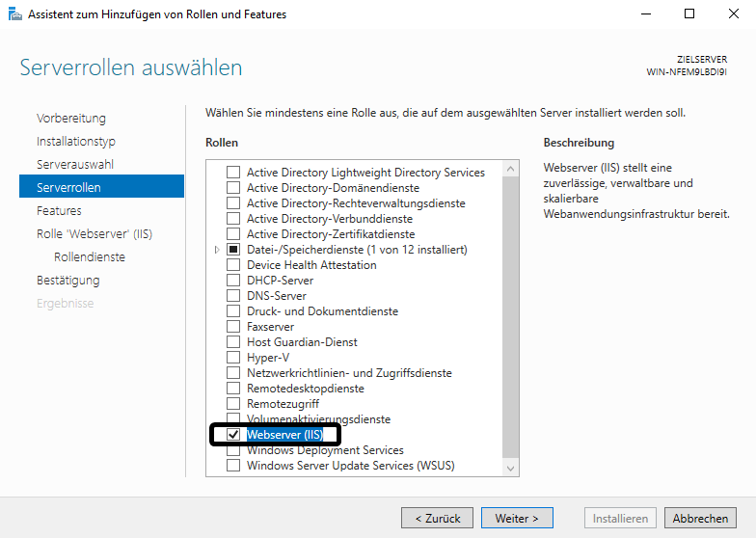Open the Rolle 'Webserver' (IIS) step
The height and width of the screenshot is (538, 756).
pyautogui.click(x=94, y=233)
